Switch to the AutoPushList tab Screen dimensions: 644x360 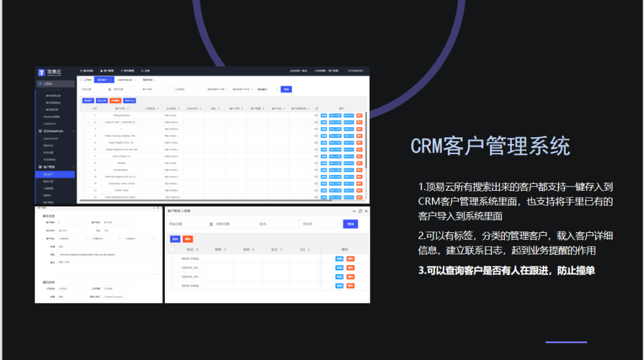125,80
